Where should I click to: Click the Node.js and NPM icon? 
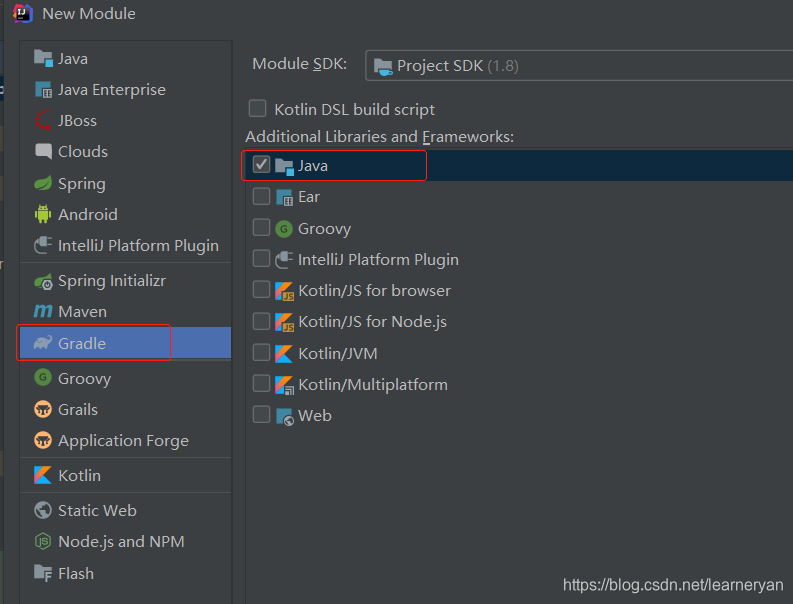43,541
